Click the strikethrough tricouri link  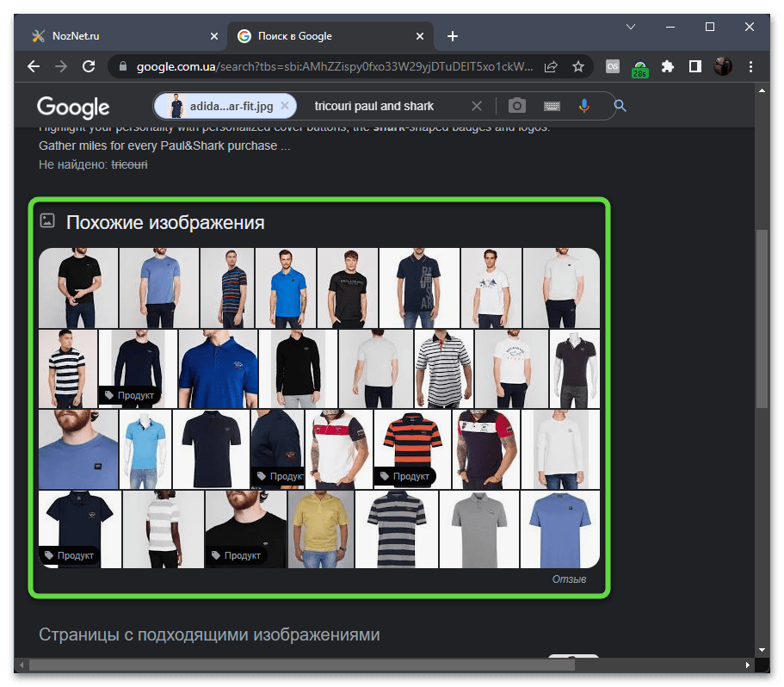pos(129,164)
